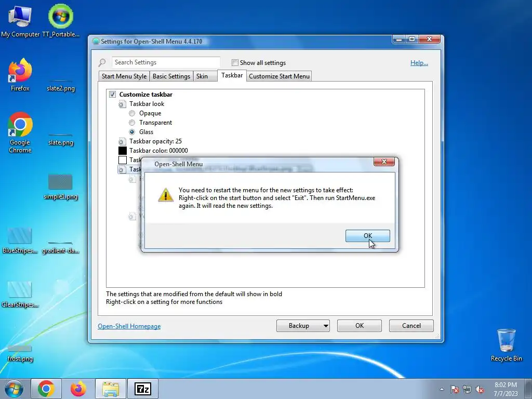Uncheck the Customize taskbar checkbox
Screen dimensions: 532x399
click(112, 95)
